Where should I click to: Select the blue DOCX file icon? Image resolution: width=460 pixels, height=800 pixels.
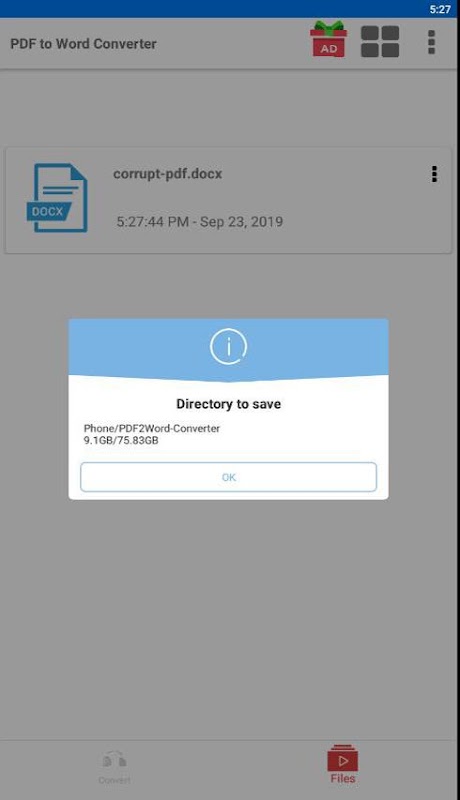57,198
